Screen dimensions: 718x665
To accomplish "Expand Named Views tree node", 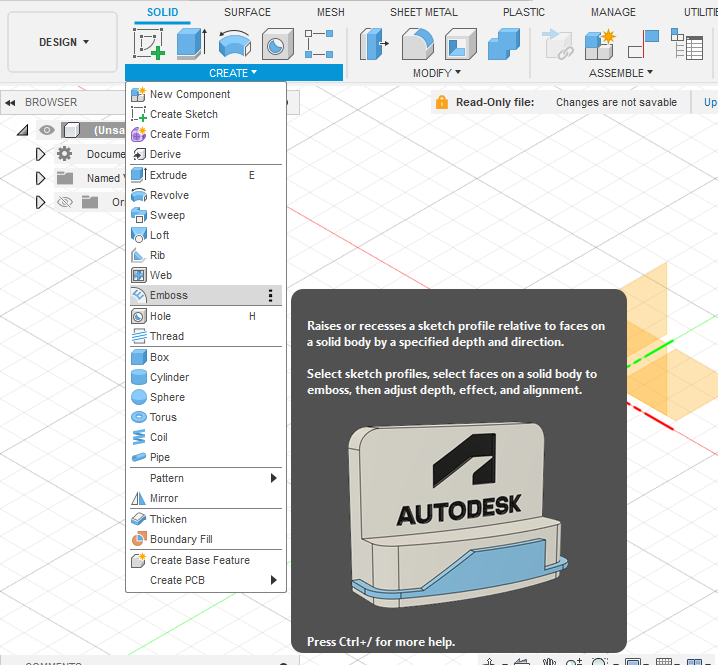I will point(40,178).
